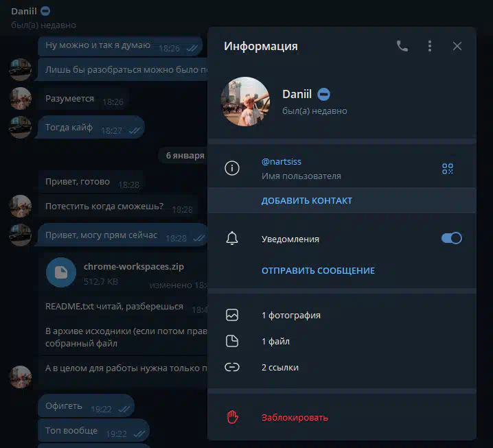Viewport: 493px width, 448px height.
Task: Open the 1 фотография shared media
Action: point(342,315)
